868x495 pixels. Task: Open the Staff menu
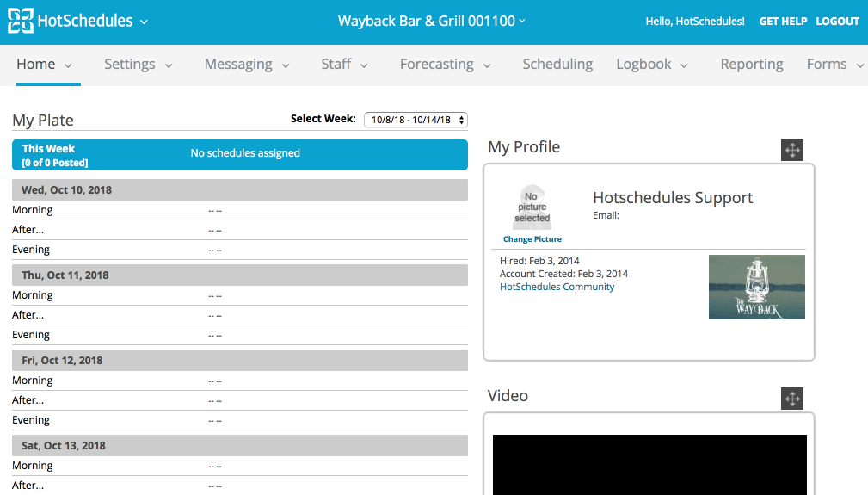(336, 65)
